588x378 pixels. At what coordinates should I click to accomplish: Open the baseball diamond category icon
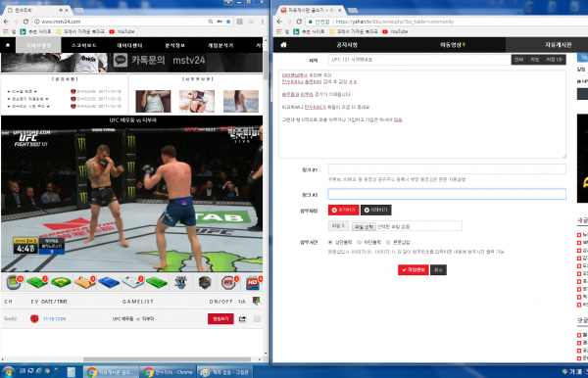coord(61,282)
